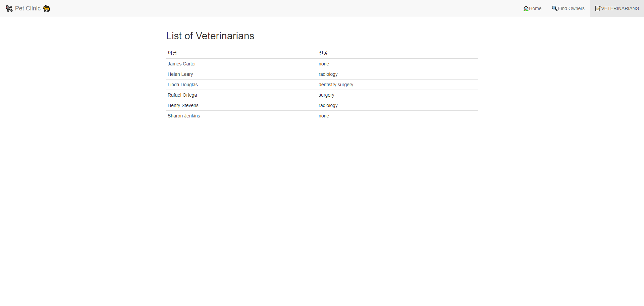Click the Helen Leary row entry
Viewport: 644px width, 306px height.
point(180,74)
